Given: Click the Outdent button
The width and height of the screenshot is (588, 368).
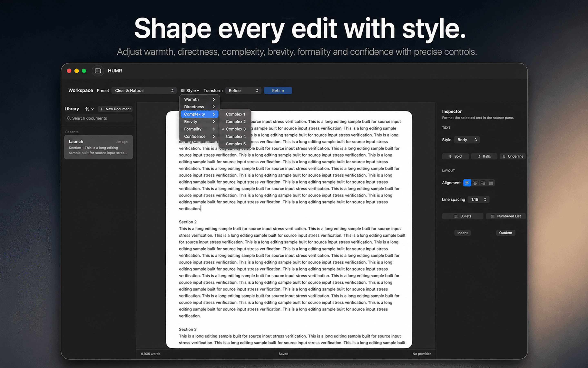Looking at the screenshot, I should [505, 233].
